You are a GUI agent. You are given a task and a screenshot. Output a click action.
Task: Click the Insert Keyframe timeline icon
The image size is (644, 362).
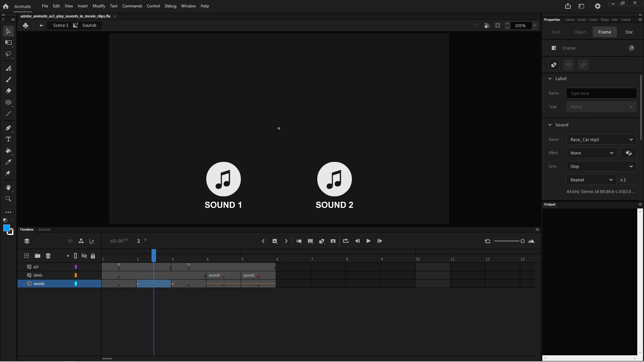coord(275,241)
